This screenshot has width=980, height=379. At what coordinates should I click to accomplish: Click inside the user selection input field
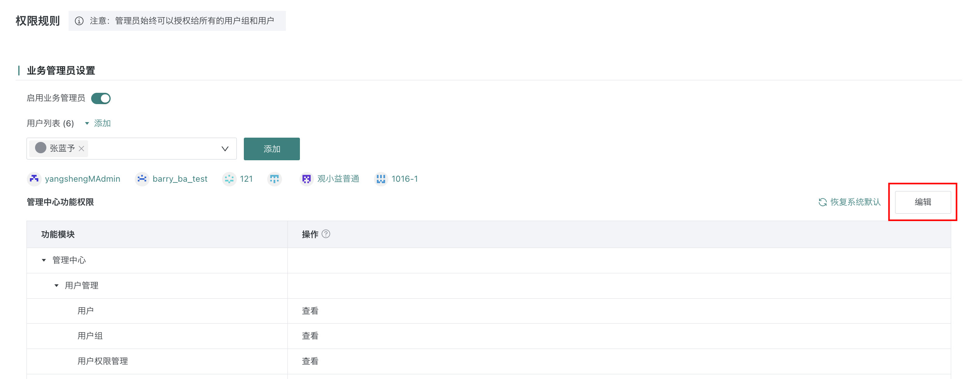pyautogui.click(x=152, y=149)
